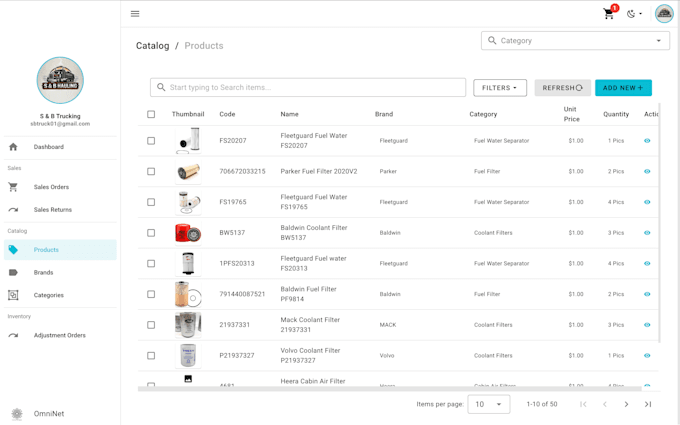The width and height of the screenshot is (680, 425).
Task: Click the vertical table scrollbar
Action: pyautogui.click(x=660, y=223)
